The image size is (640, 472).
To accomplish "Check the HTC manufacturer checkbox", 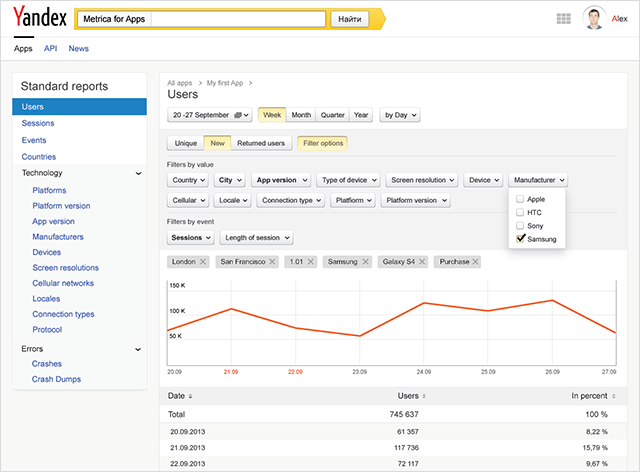I will click(519, 212).
